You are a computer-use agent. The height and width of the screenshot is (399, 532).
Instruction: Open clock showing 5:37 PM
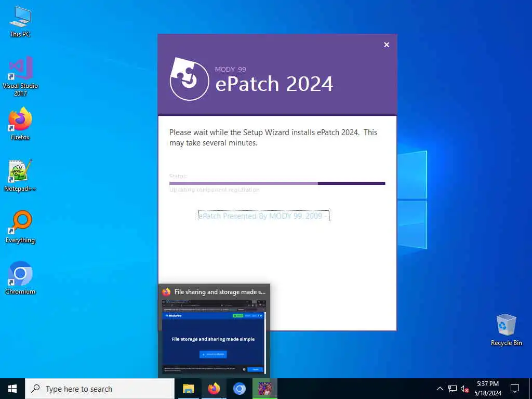(487, 389)
